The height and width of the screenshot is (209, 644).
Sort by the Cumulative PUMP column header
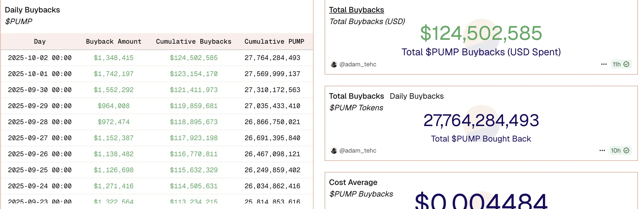pos(274,41)
